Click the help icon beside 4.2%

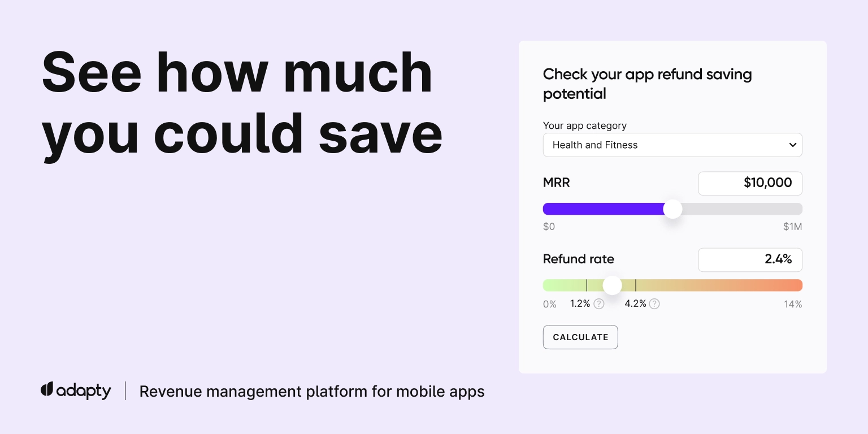click(654, 304)
